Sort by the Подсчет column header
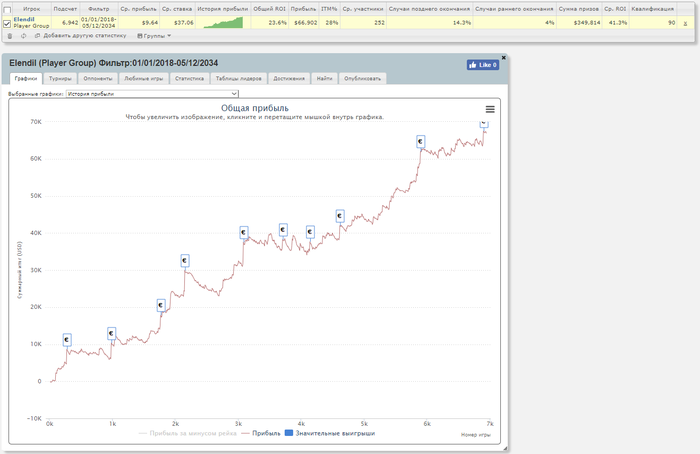 click(x=65, y=9)
